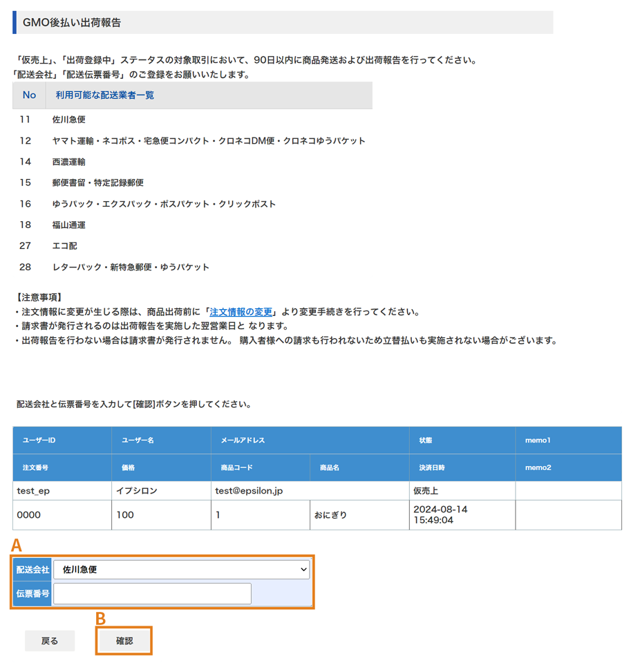
Task: Click the test_ep user ID cell
Action: (62, 491)
